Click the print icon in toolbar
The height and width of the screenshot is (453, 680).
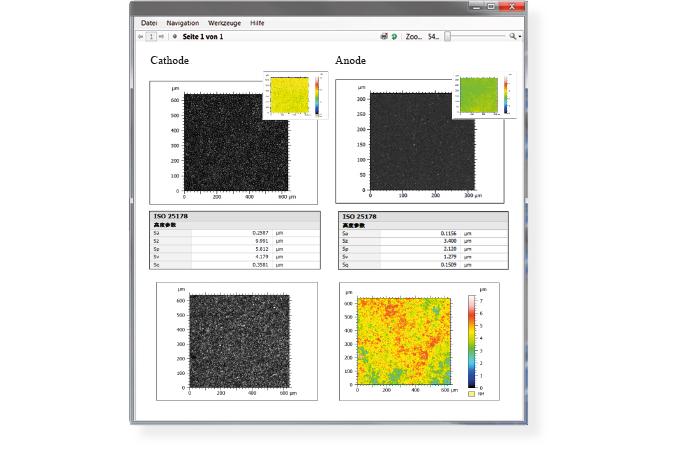[384, 36]
